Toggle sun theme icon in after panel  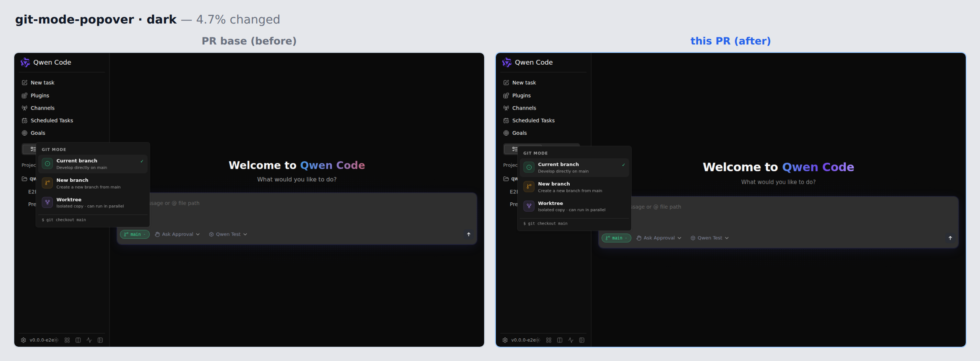click(x=538, y=340)
